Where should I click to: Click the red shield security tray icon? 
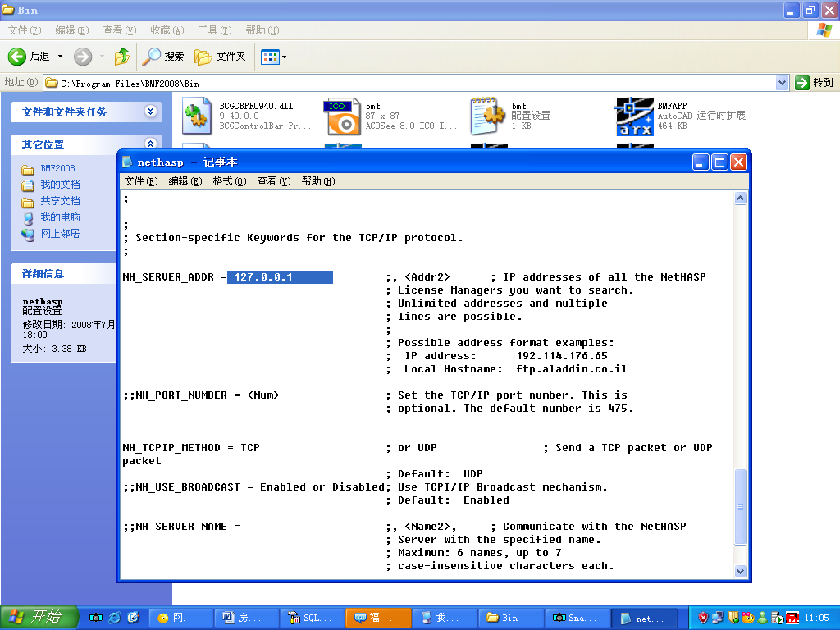coord(703,618)
